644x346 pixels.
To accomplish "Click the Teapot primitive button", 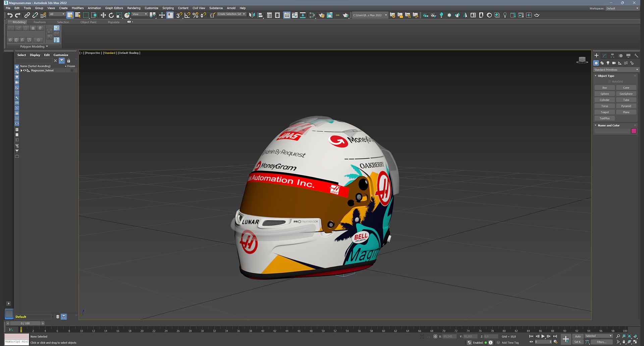I will (604, 112).
